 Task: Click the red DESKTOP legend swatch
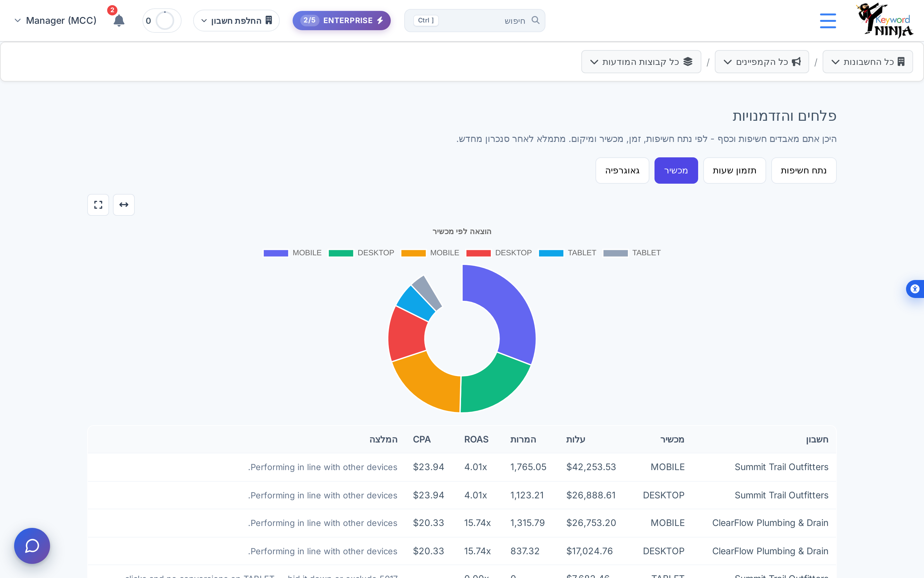tap(478, 253)
